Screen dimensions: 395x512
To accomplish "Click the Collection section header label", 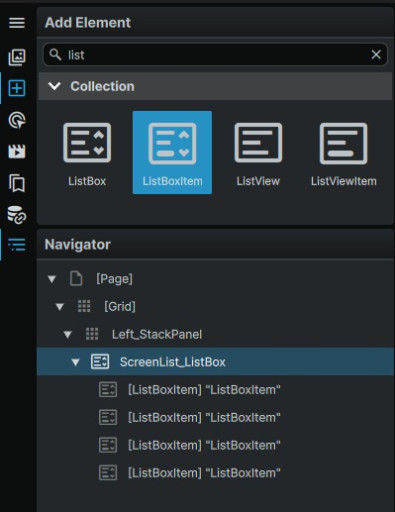I will (x=102, y=86).
